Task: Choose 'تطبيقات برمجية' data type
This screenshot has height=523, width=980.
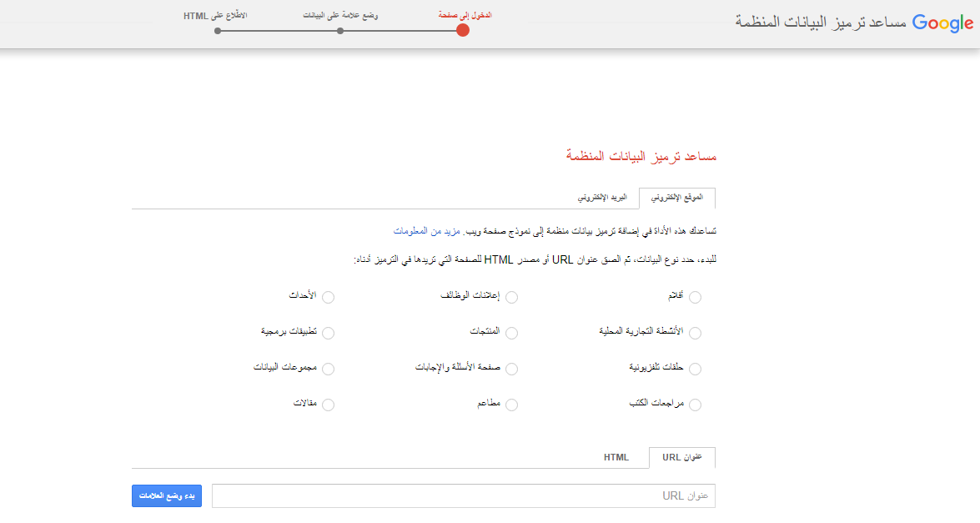Action: point(329,334)
